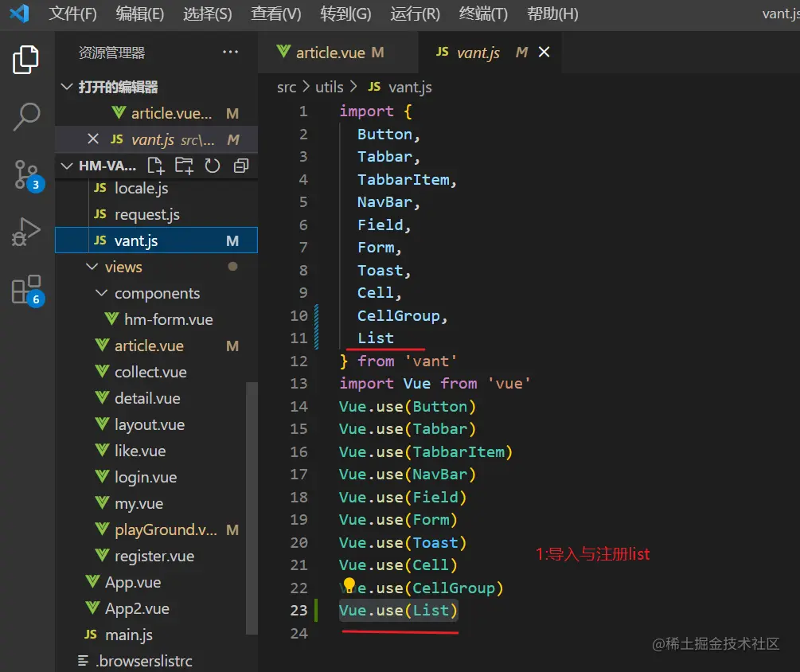Open Extensions view with 6 badge
Viewport: 800px width, 672px height.
click(x=28, y=291)
